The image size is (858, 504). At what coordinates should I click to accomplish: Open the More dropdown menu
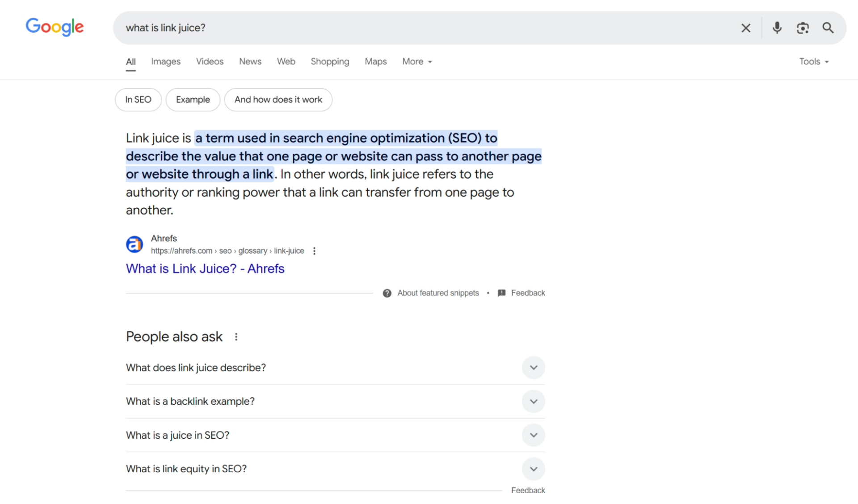point(416,61)
